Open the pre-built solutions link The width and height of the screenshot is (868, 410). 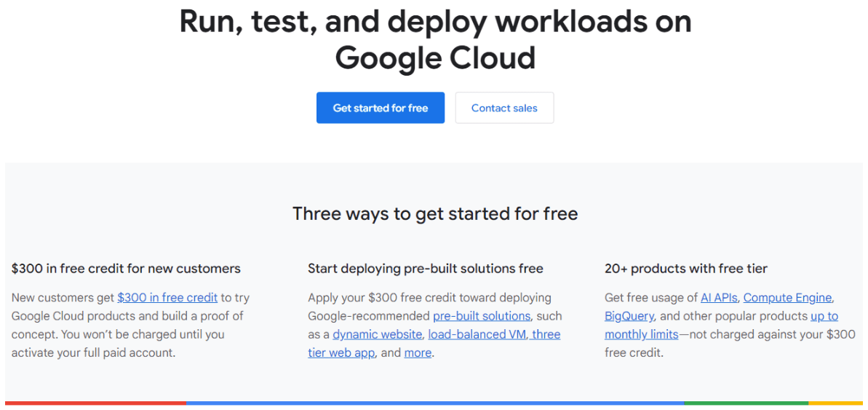click(482, 316)
